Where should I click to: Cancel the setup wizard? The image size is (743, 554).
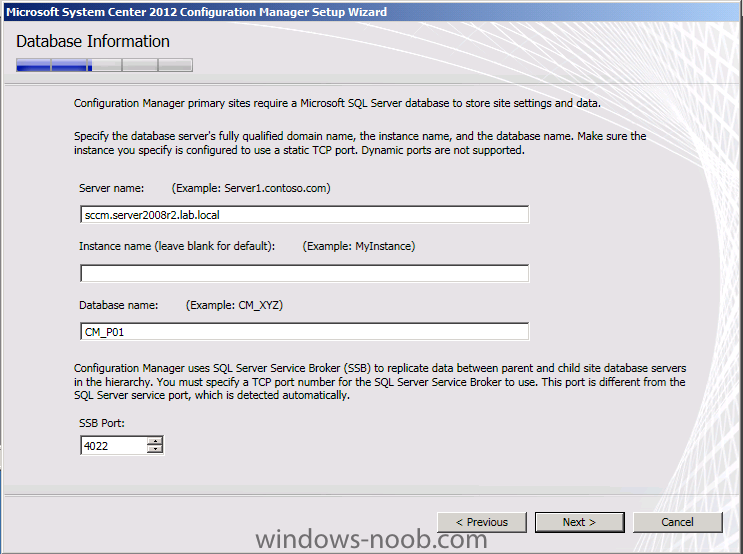point(677,522)
